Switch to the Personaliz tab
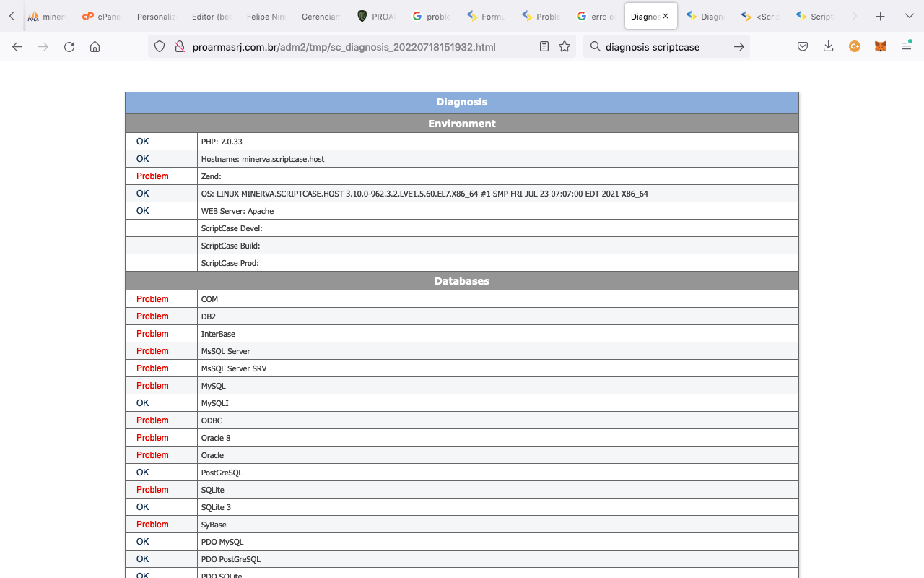 156,16
